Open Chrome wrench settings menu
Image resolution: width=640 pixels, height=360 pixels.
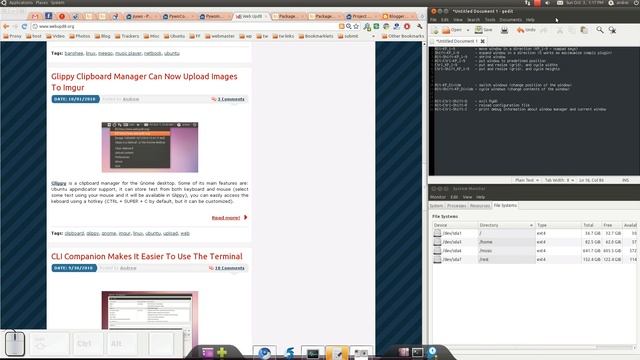(420, 26)
